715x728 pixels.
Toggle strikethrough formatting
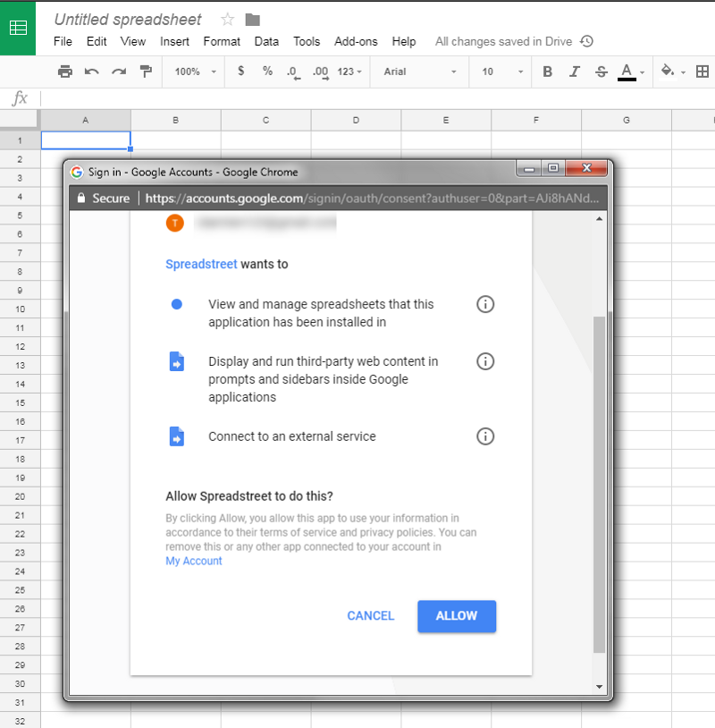[601, 72]
